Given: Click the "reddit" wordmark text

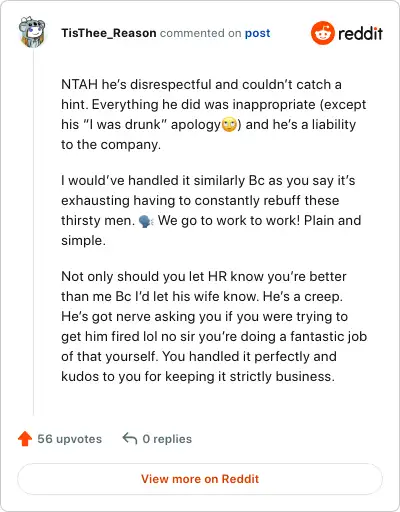Looking at the screenshot, I should click(360, 33).
